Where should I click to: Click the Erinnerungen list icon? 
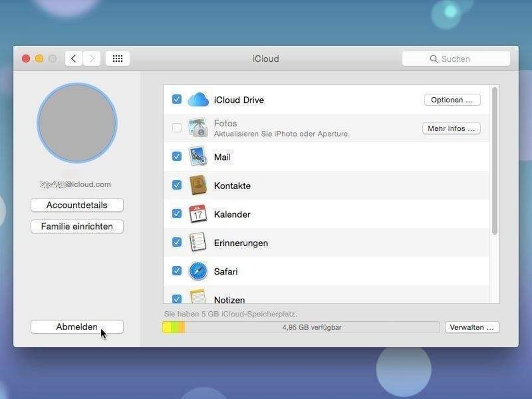pos(198,242)
